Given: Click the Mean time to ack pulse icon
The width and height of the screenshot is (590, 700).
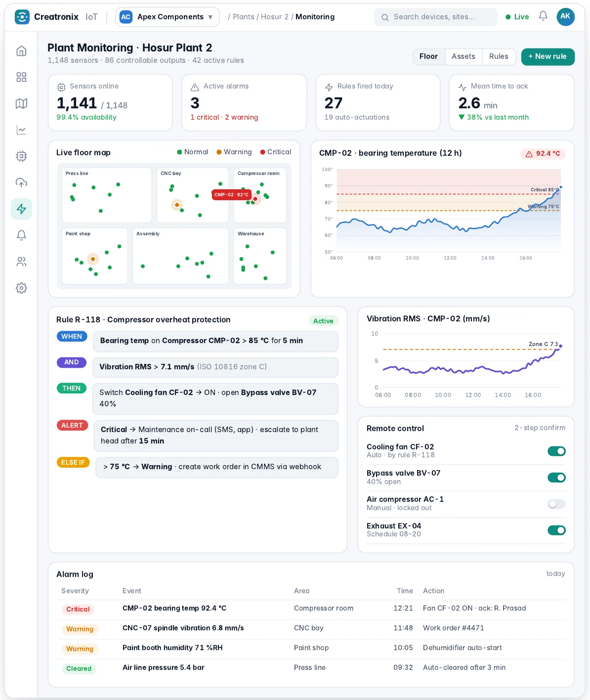Looking at the screenshot, I should pos(463,87).
